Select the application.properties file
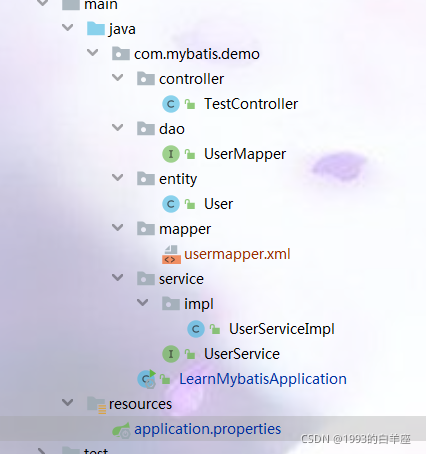This screenshot has width=426, height=454. click(x=207, y=429)
